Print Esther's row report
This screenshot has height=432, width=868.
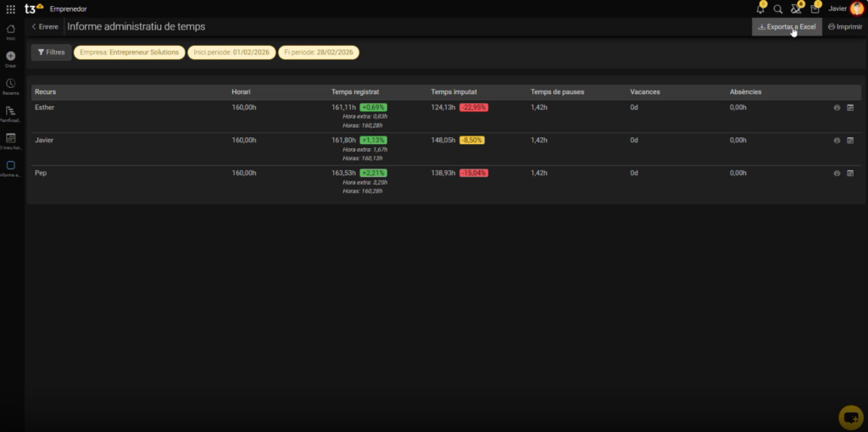(837, 108)
